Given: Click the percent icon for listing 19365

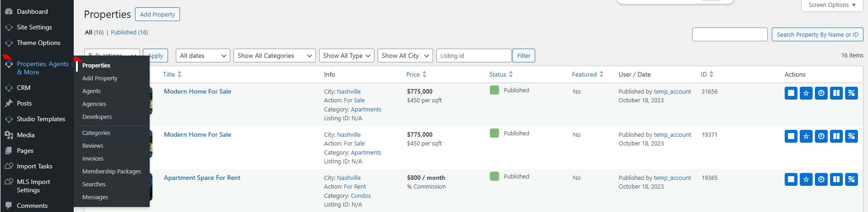Looking at the screenshot, I should pos(851,179).
